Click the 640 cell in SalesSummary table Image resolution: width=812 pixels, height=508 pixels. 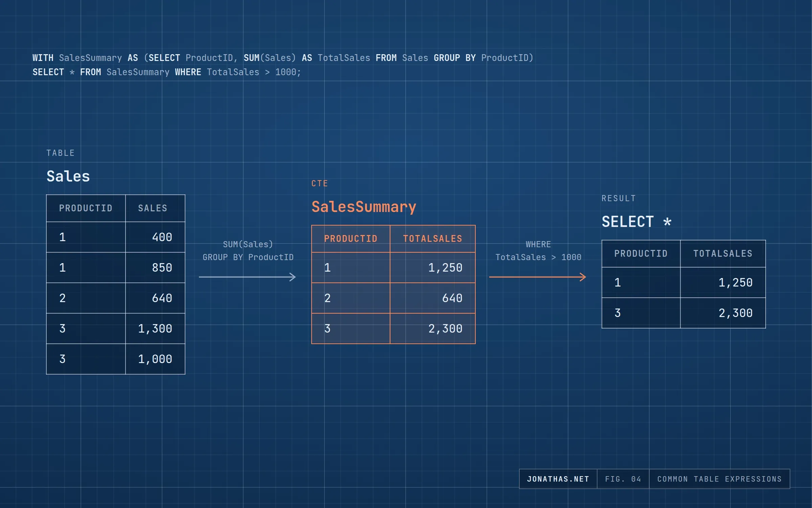(x=433, y=298)
